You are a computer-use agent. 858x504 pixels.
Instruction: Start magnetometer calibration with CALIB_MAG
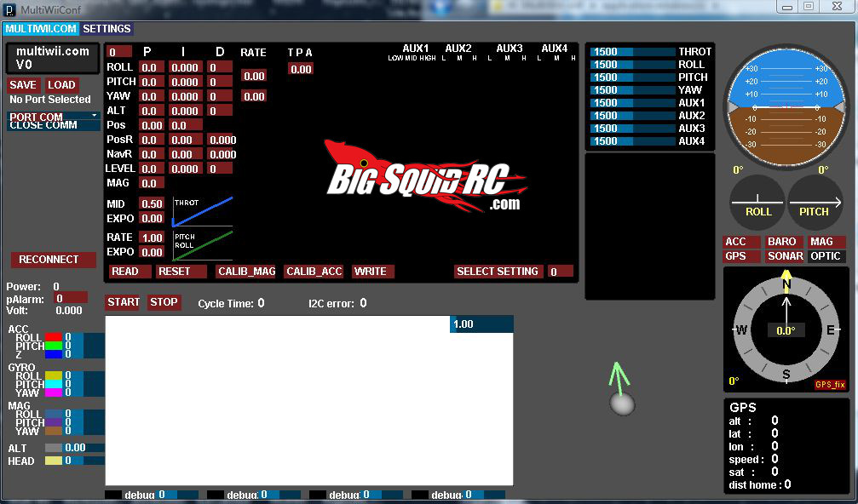(245, 271)
